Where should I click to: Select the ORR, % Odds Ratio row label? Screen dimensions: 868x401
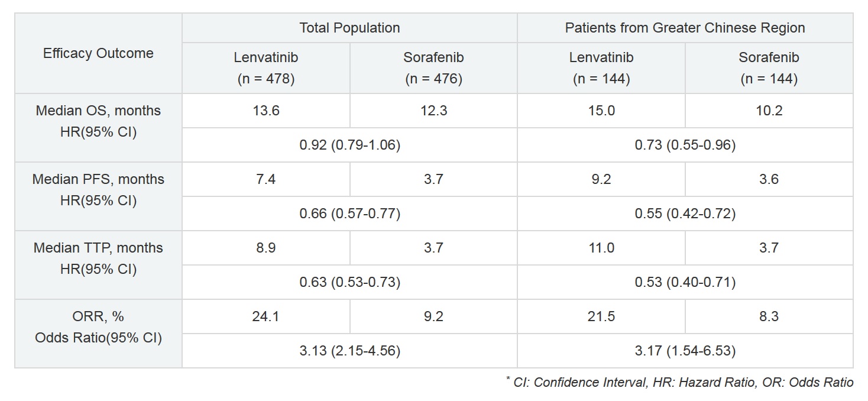[x=98, y=327]
